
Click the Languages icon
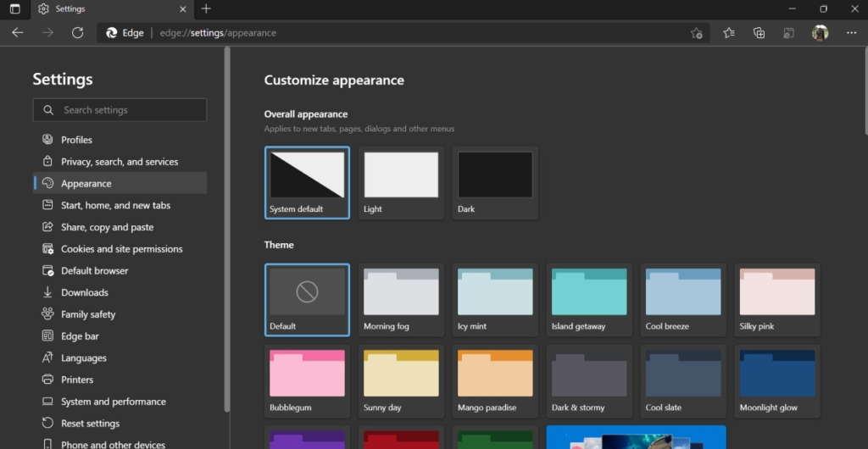click(x=47, y=358)
